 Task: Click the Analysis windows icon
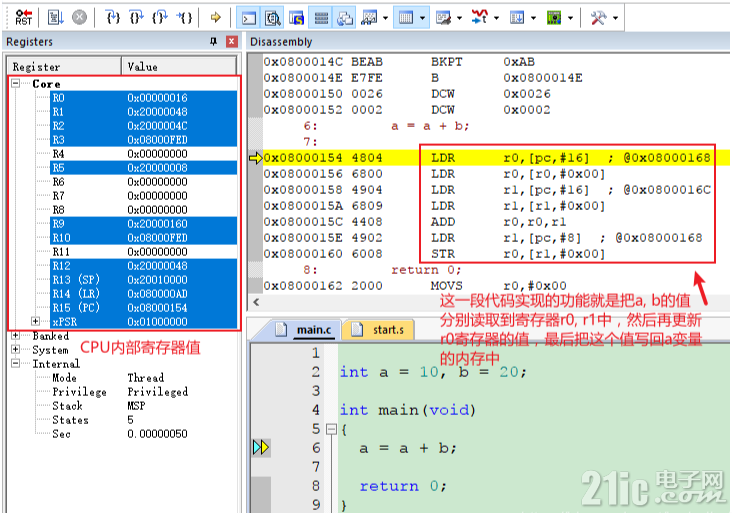coord(480,18)
